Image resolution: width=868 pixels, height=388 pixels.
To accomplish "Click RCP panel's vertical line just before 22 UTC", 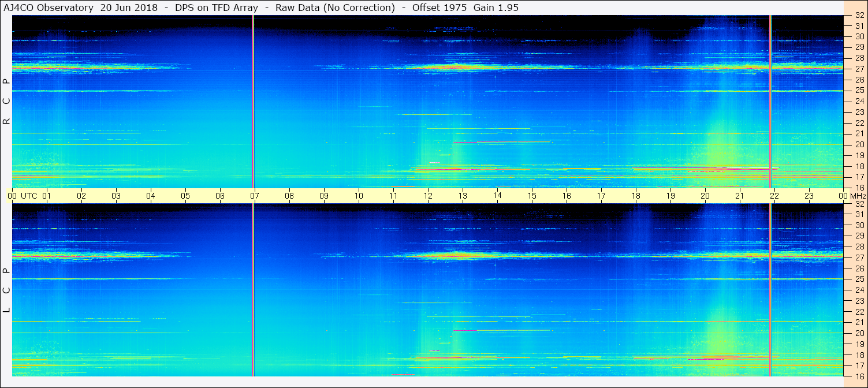I will point(770,102).
